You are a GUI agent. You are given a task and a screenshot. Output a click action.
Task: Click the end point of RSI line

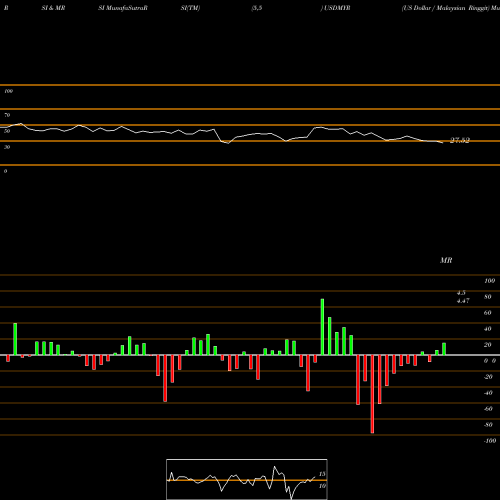point(443,143)
